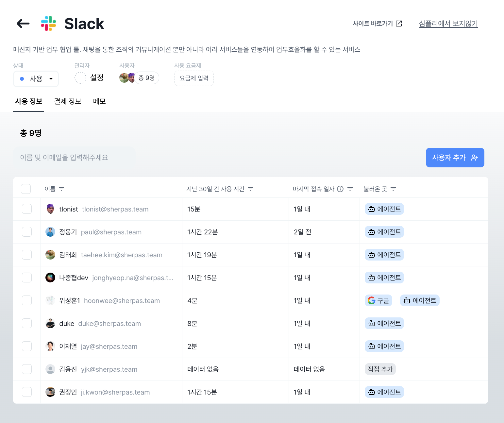
Task: Go back using the left arrow icon
Action: coord(23,24)
